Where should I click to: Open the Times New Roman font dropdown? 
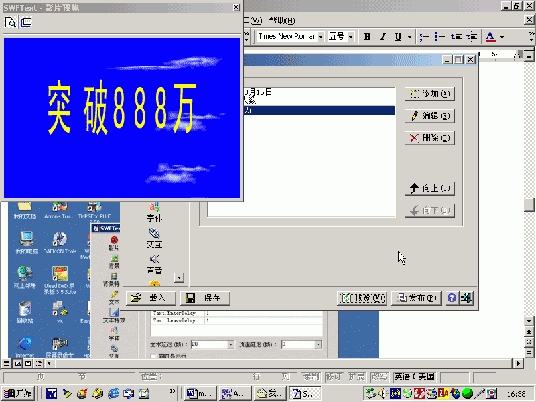tap(321, 37)
